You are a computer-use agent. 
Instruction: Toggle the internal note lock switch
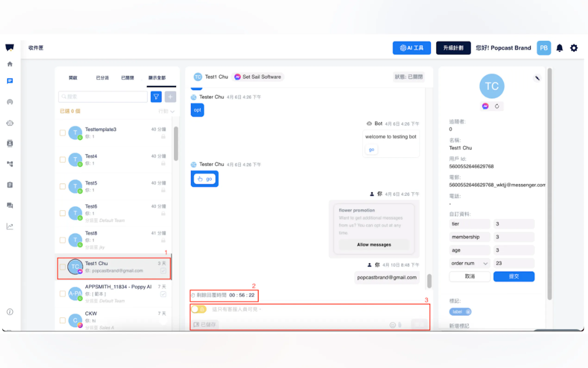tap(198, 309)
